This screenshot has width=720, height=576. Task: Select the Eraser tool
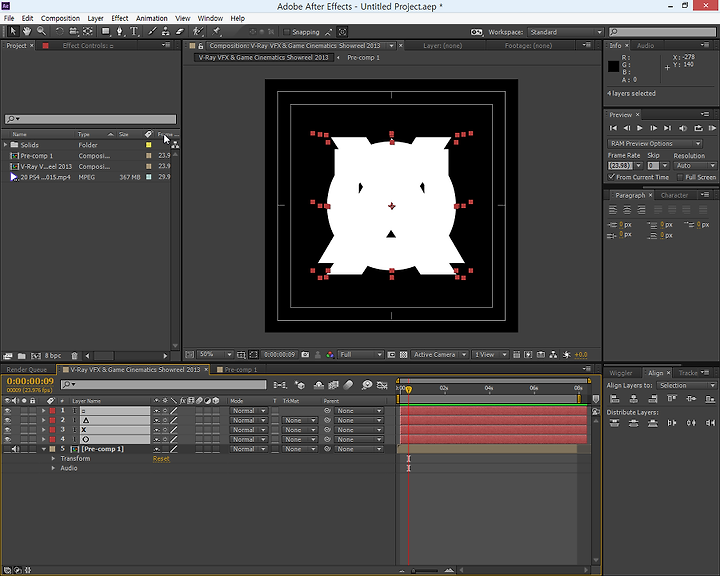(180, 31)
